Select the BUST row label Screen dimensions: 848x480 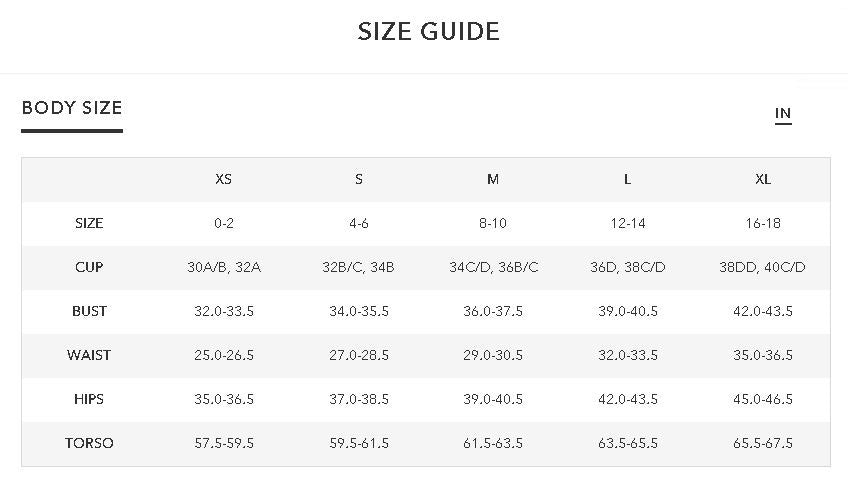89,312
